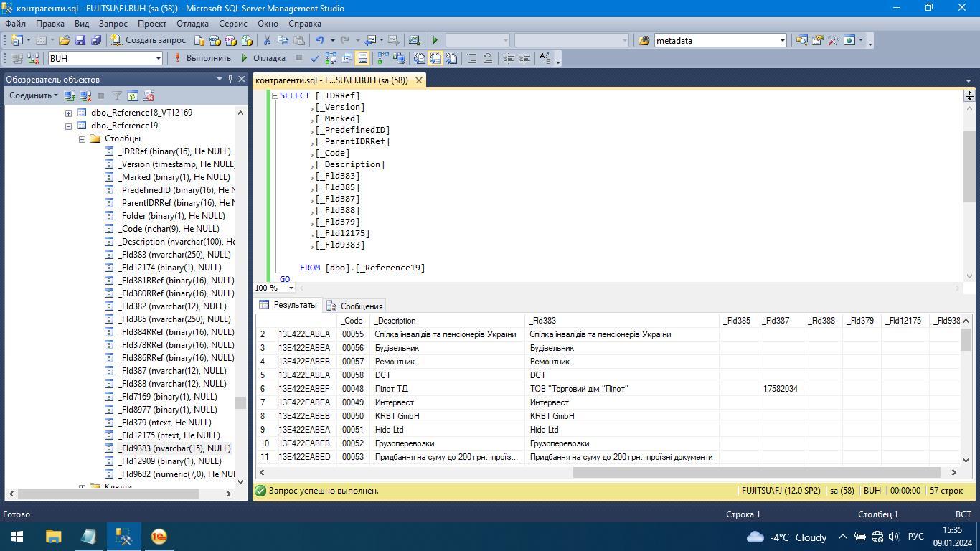Toggle Results to Grid mode
This screenshot has height=551, width=980.
tap(435, 58)
